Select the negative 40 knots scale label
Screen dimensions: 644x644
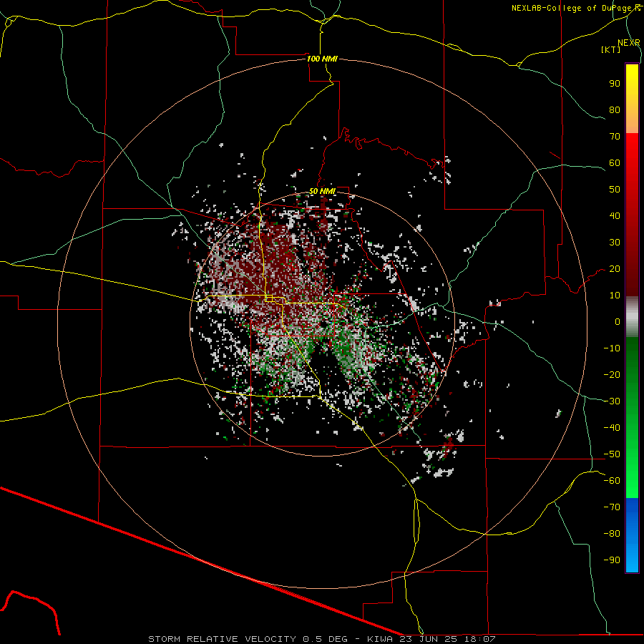pyautogui.click(x=612, y=428)
